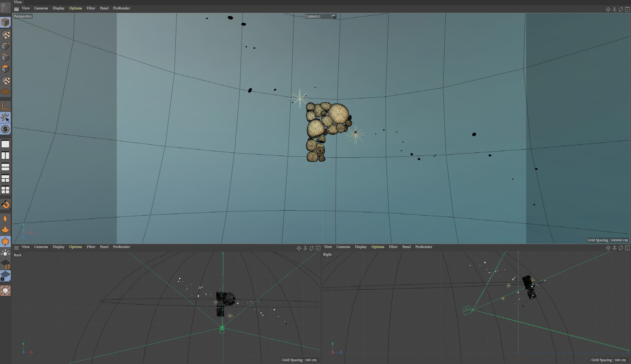Image resolution: width=631 pixels, height=364 pixels.
Task: Open ProRender menu in Perspective viewport
Action: (122, 8)
